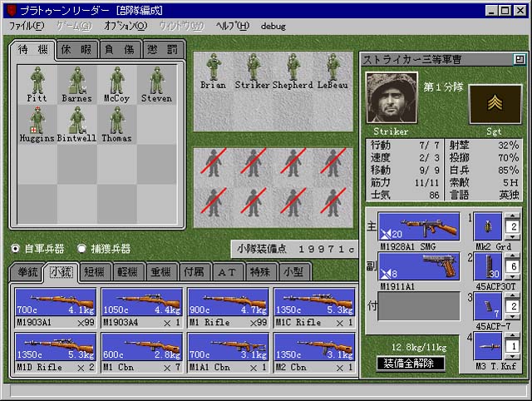Click the M1911A1 pistol secondary slot

click(x=419, y=266)
